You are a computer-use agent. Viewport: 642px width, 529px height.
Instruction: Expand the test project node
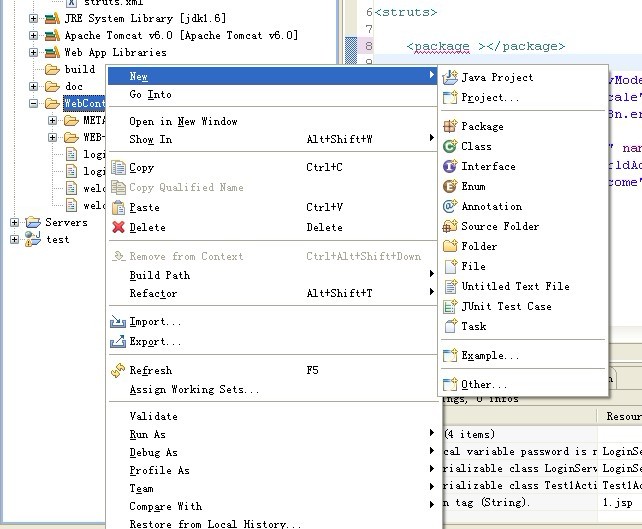pyautogui.click(x=14, y=239)
